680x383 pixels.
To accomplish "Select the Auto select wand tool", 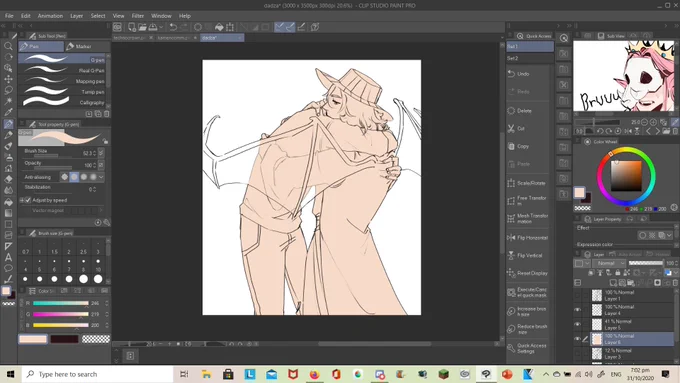I will pos(8,101).
